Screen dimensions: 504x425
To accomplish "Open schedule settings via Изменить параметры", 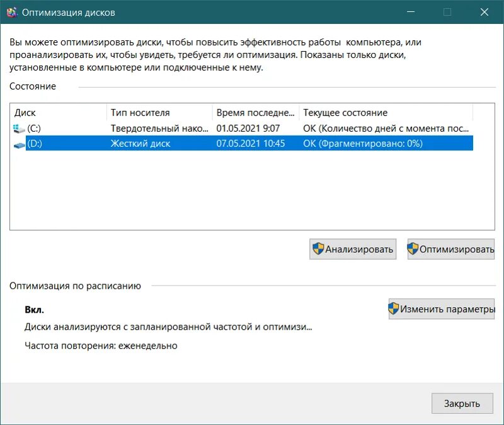I will (x=442, y=309).
